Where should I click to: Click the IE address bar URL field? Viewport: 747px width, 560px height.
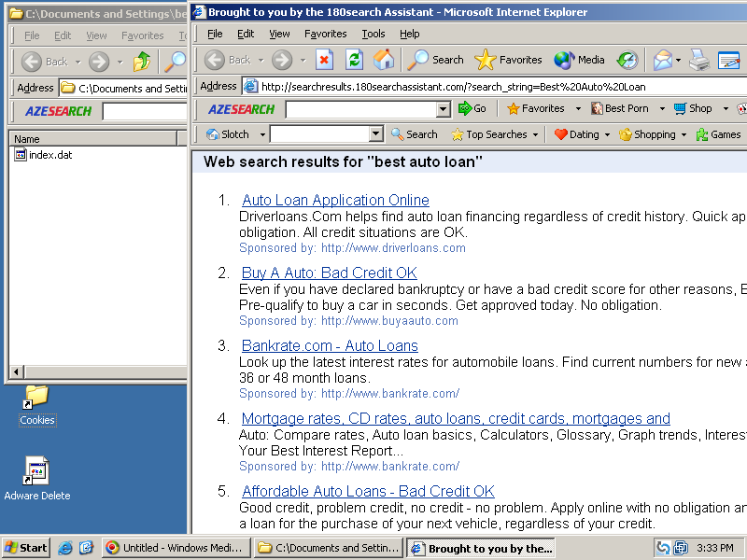pyautogui.click(x=495, y=87)
